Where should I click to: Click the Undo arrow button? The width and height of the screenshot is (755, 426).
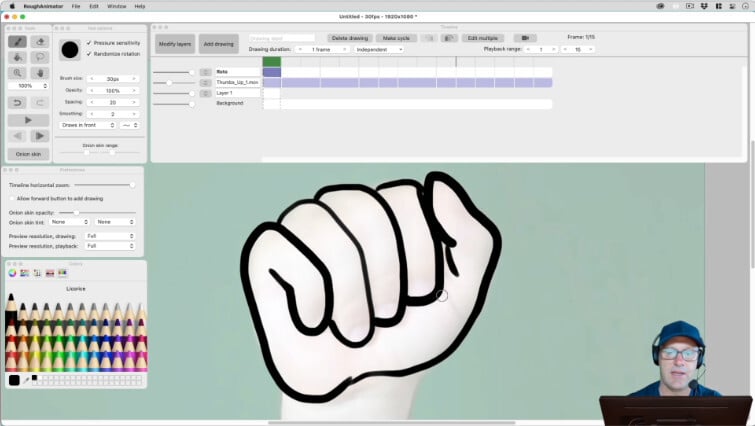click(17, 103)
